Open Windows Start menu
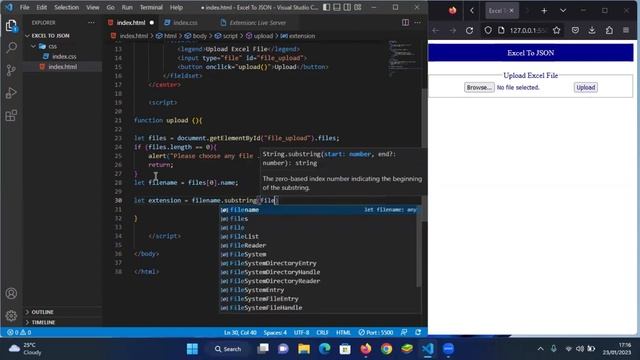 pos(192,349)
